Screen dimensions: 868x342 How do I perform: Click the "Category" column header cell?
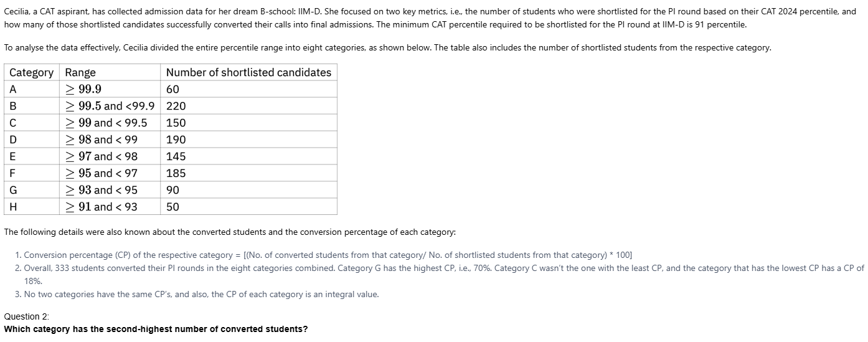click(x=32, y=72)
